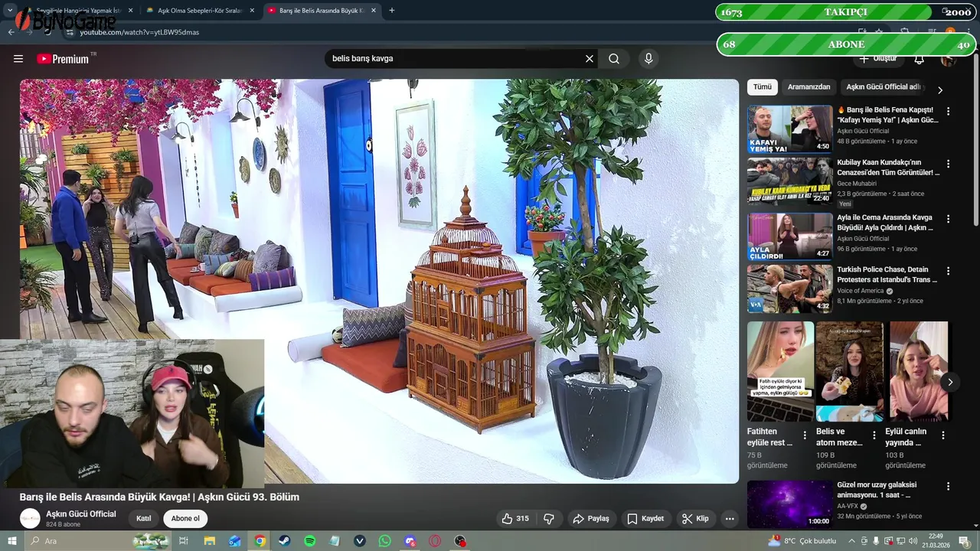This screenshot has width=980, height=551.
Task: Subscribe with Abone ol button
Action: 185,519
